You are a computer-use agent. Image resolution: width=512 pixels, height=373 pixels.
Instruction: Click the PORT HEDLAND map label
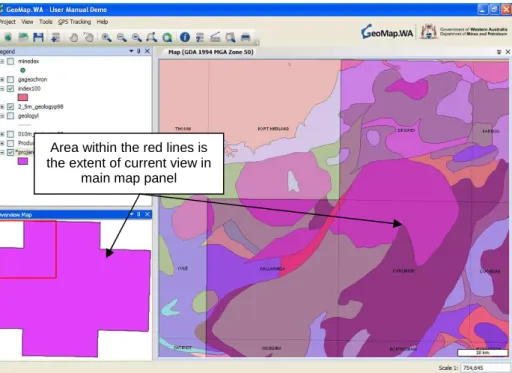pos(273,129)
